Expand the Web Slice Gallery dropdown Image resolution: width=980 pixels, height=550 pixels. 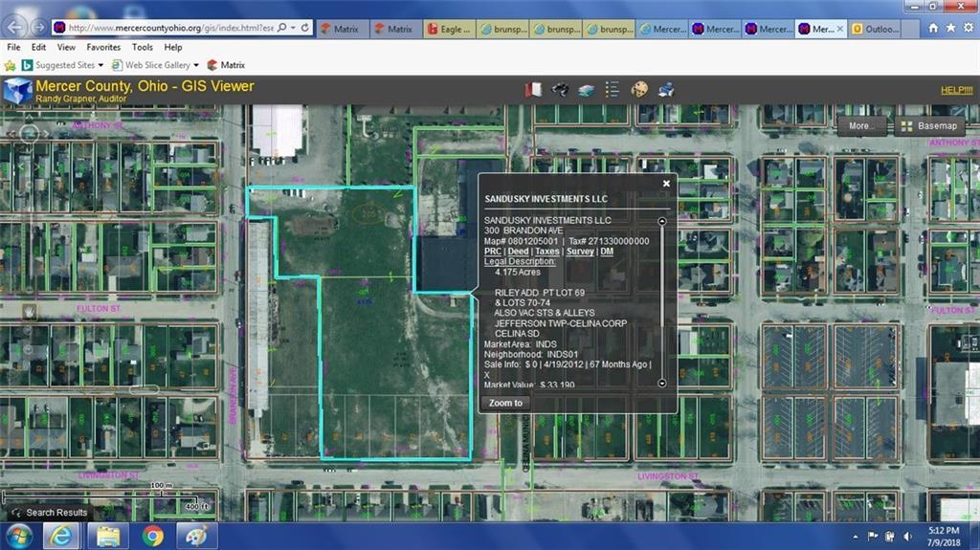coord(196,65)
